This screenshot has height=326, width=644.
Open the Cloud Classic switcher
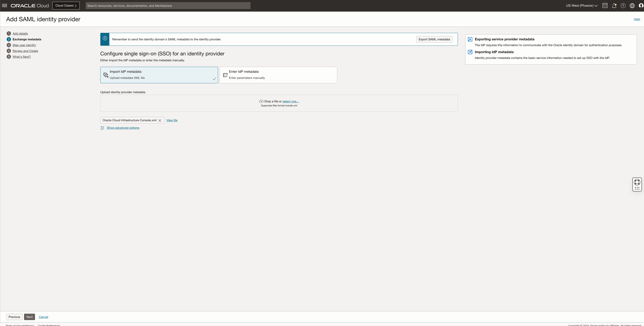(x=66, y=5)
